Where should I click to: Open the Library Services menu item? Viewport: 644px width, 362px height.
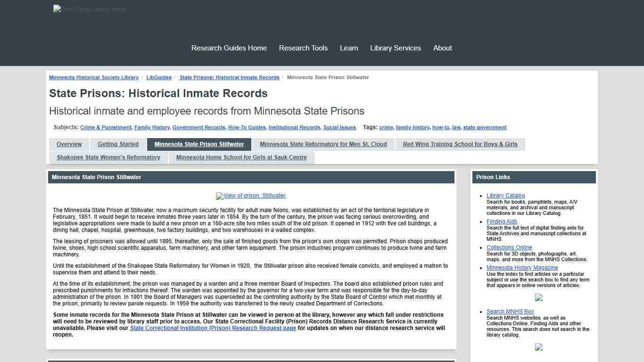tap(396, 48)
